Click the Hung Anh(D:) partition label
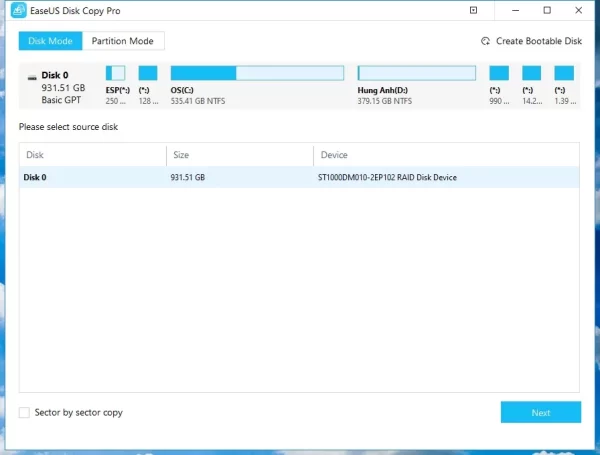Viewport: 600px width, 455px height. [x=383, y=90]
